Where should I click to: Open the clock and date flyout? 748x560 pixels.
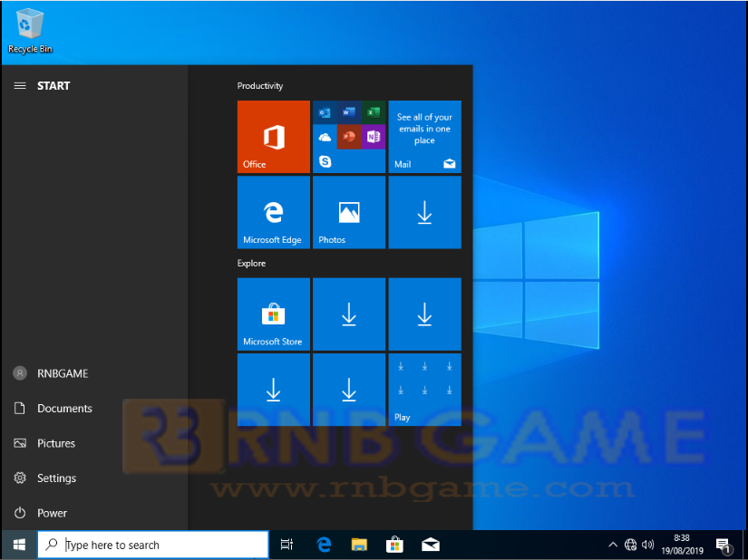click(x=682, y=545)
